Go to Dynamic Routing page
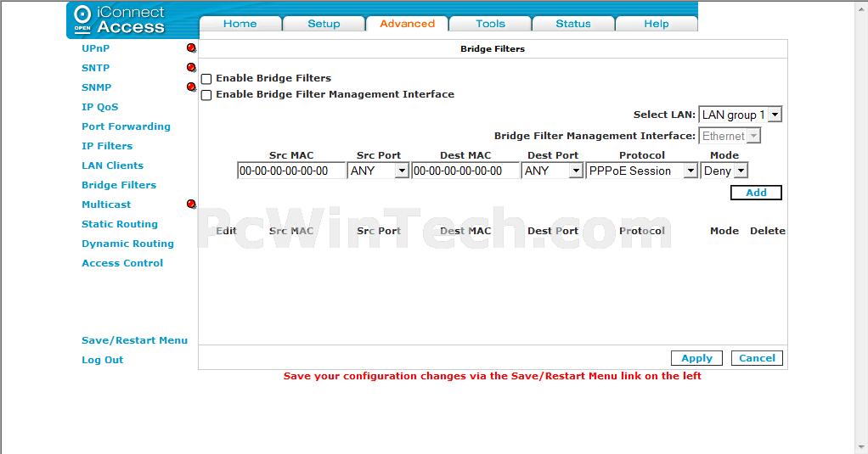 [128, 244]
